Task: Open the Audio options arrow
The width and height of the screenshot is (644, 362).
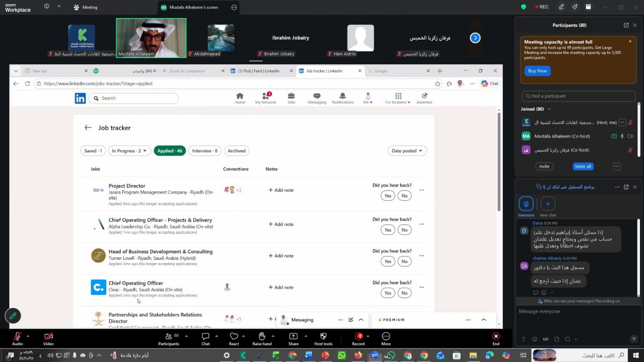Action: (28, 336)
